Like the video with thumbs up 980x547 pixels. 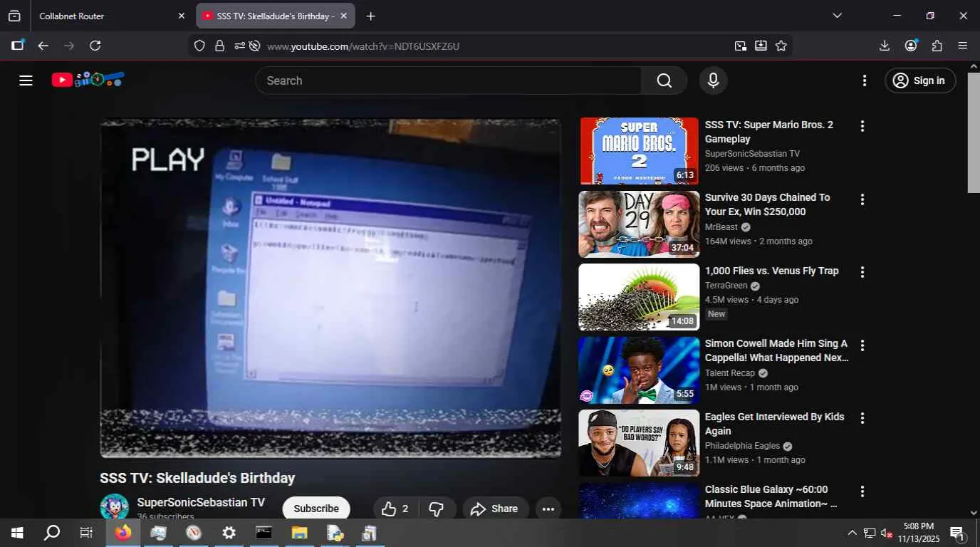(x=395, y=509)
